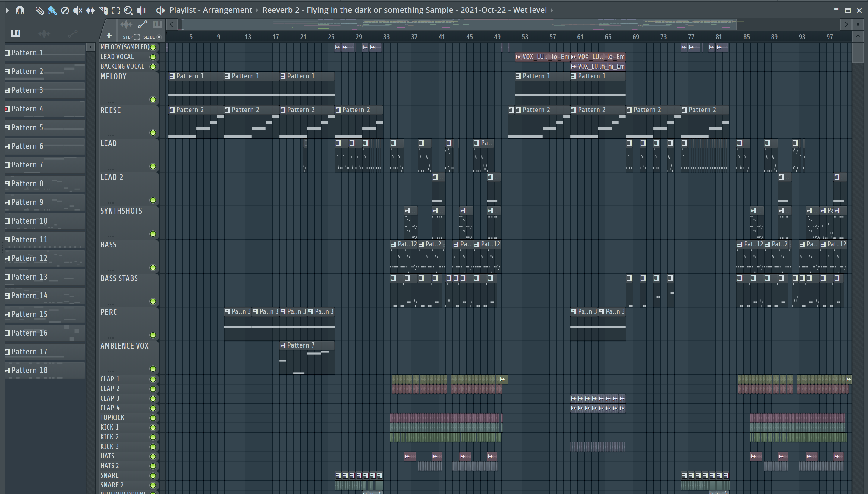The image size is (868, 494).
Task: Select the Mute tool
Action: click(x=78, y=11)
